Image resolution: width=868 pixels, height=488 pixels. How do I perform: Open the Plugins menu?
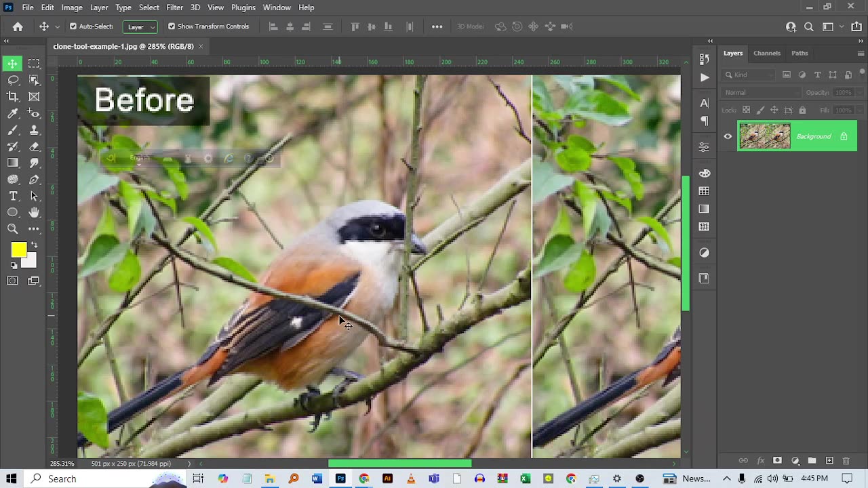coord(243,7)
